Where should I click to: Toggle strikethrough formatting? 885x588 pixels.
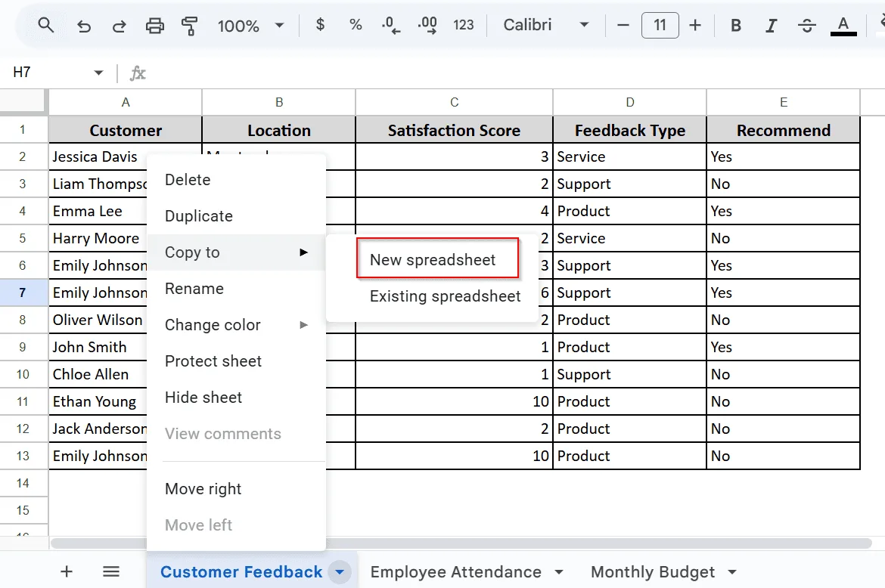pos(807,26)
